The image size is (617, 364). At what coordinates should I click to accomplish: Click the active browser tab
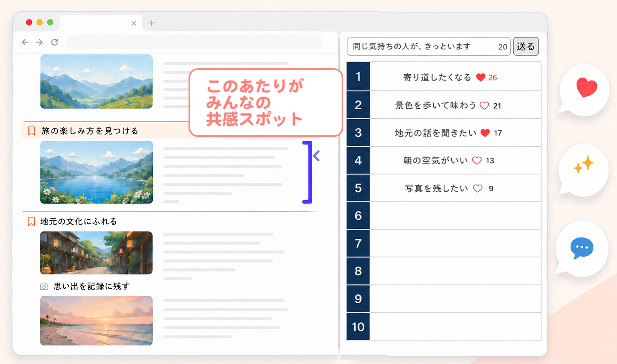click(100, 23)
